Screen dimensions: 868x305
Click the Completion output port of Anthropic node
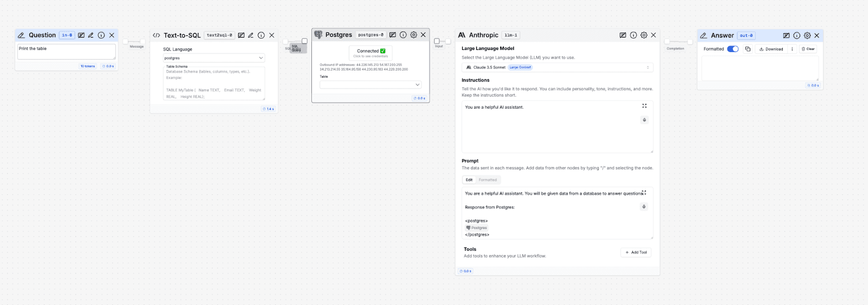click(x=667, y=41)
